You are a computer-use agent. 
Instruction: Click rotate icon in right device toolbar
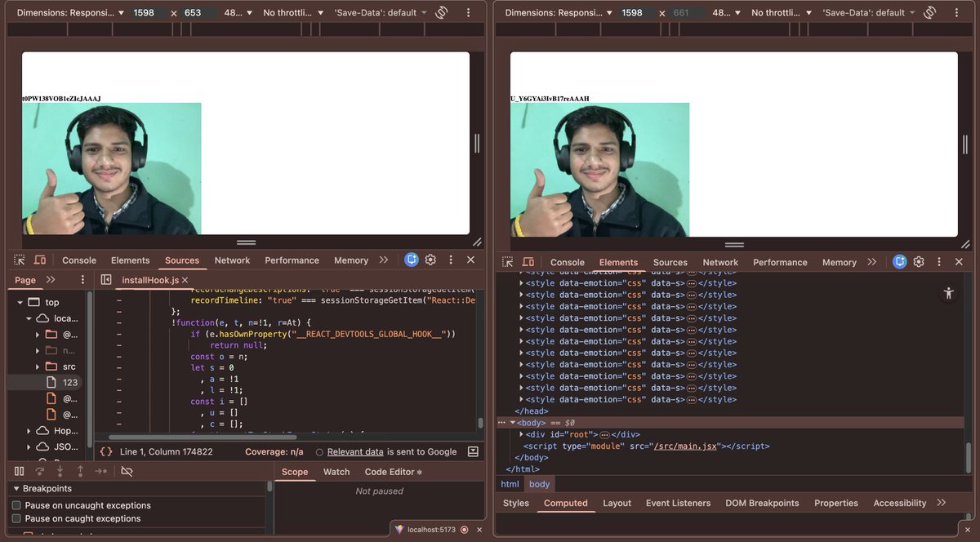coord(930,13)
